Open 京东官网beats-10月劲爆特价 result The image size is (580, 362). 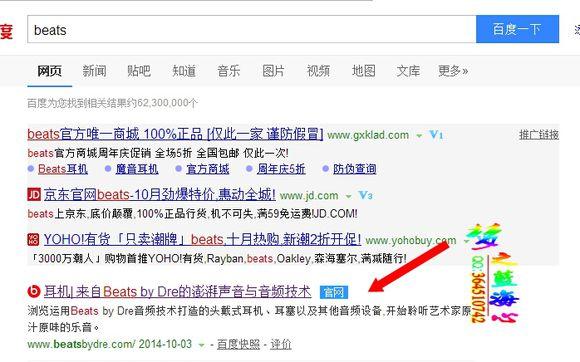(159, 194)
